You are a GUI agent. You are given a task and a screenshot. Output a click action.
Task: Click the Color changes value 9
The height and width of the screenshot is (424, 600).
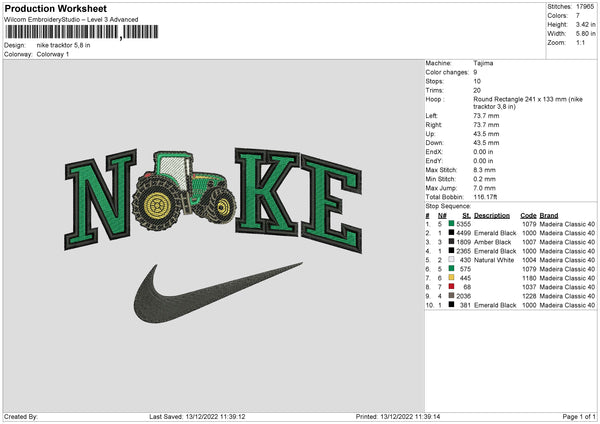[x=475, y=72]
